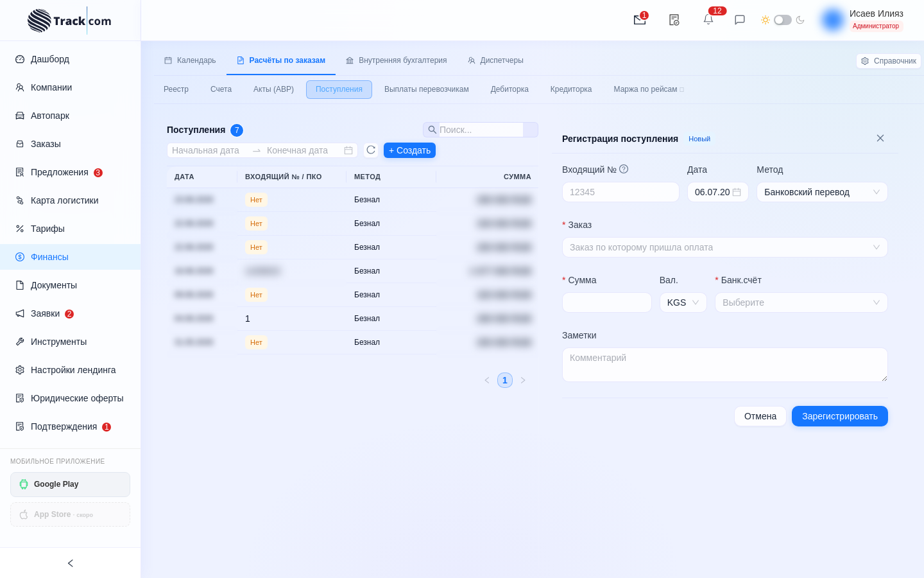Open the notifications bell

coord(708,20)
